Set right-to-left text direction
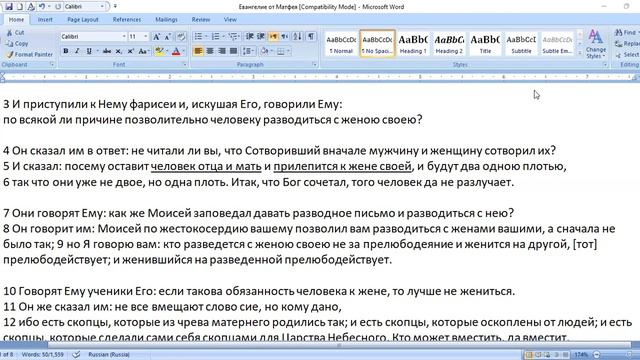The image size is (640, 360). tap(284, 37)
